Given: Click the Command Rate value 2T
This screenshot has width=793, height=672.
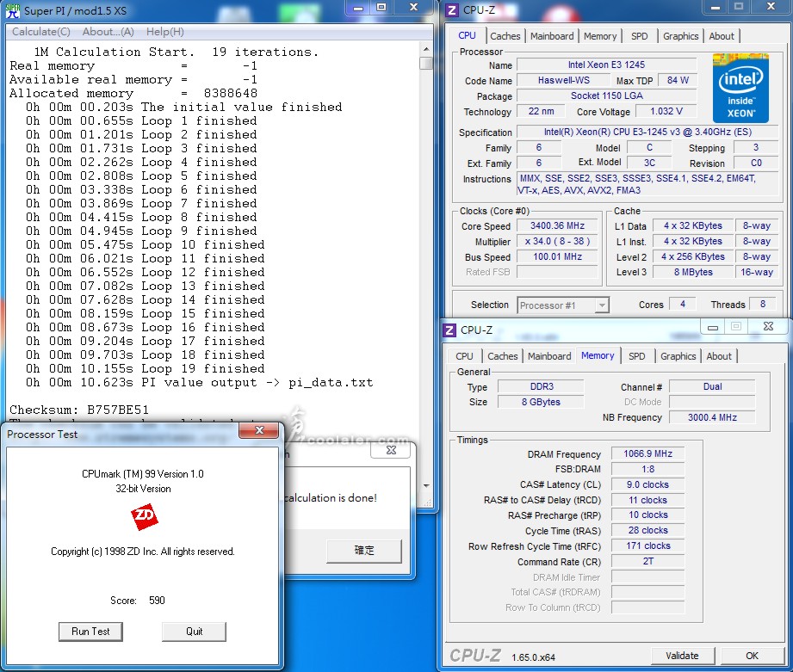Looking at the screenshot, I should pyautogui.click(x=647, y=561).
